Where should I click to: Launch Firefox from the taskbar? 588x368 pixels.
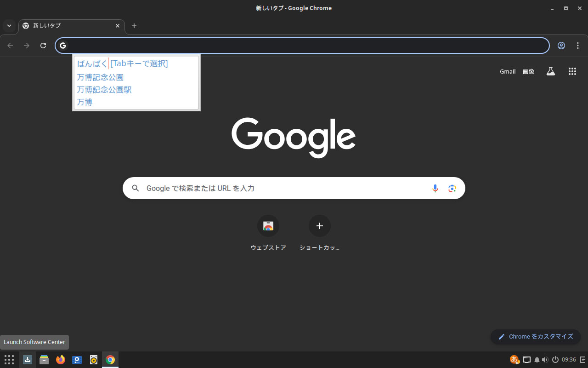(x=61, y=360)
